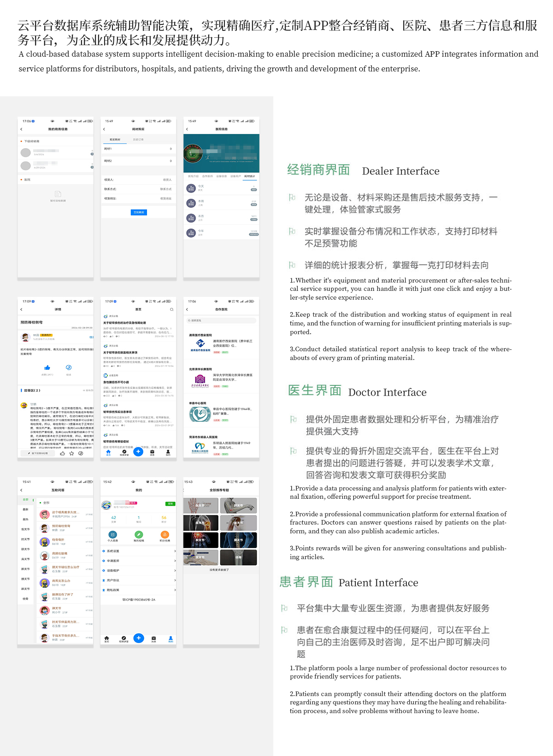Tap the search magnifier icon on 首页
Viewport: 553px width, 756px height.
(171, 309)
